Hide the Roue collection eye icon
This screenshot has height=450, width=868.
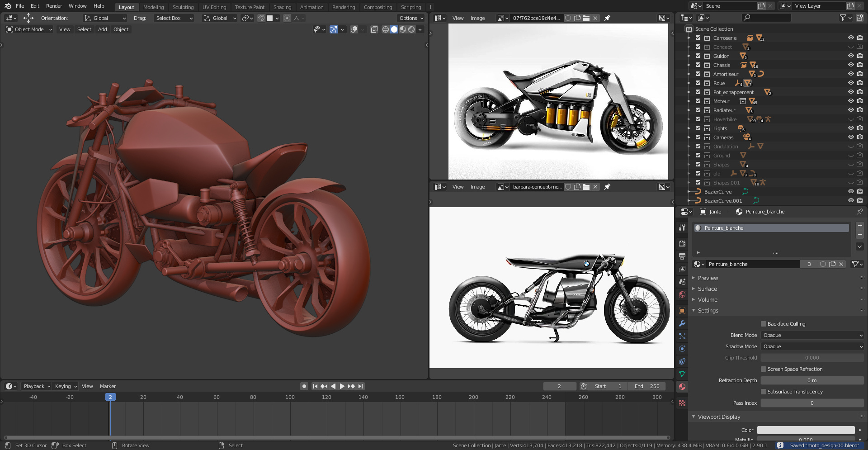(x=851, y=83)
